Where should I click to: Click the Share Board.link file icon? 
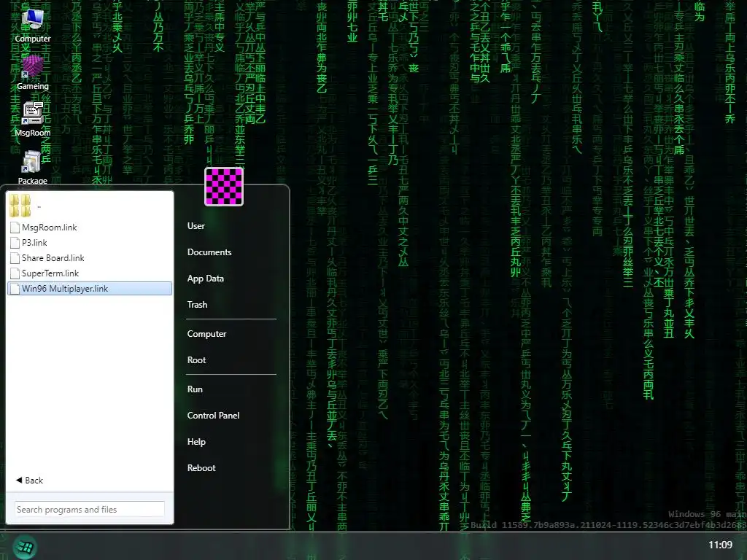pos(15,258)
